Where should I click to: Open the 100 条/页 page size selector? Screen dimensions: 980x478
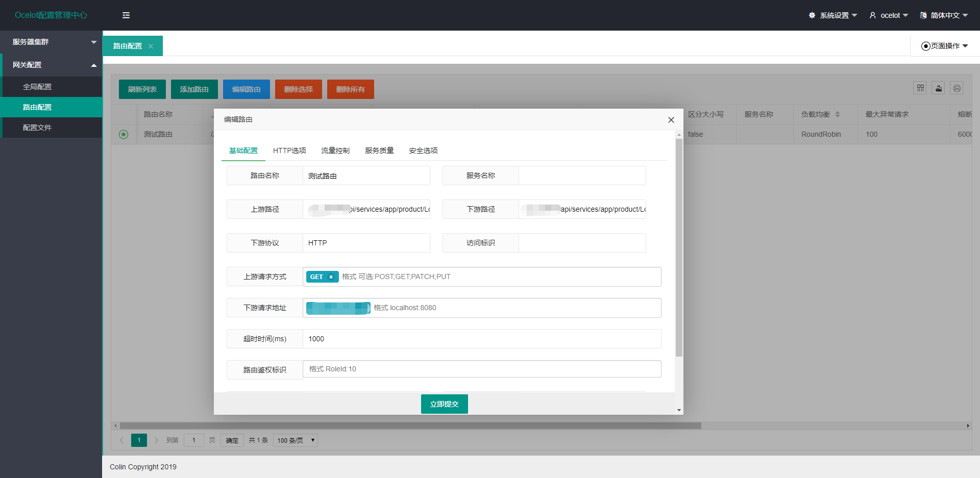[x=296, y=440]
